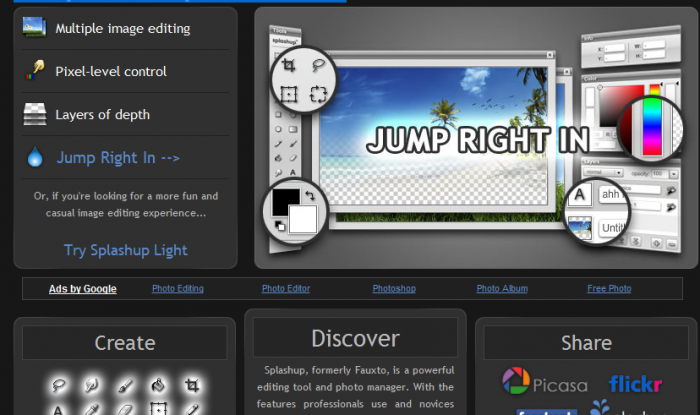Viewport: 700px width, 415px height.
Task: Click the Pixel-level control brush icon
Action: (x=35, y=70)
